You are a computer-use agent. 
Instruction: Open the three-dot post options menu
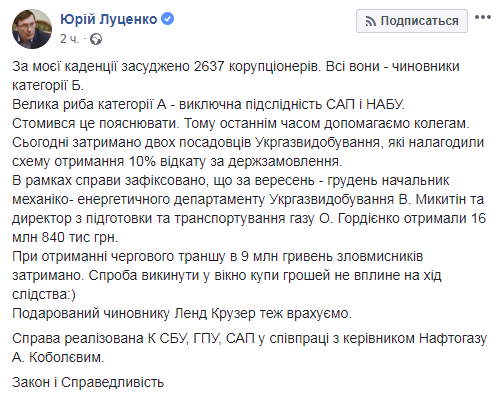(x=483, y=17)
